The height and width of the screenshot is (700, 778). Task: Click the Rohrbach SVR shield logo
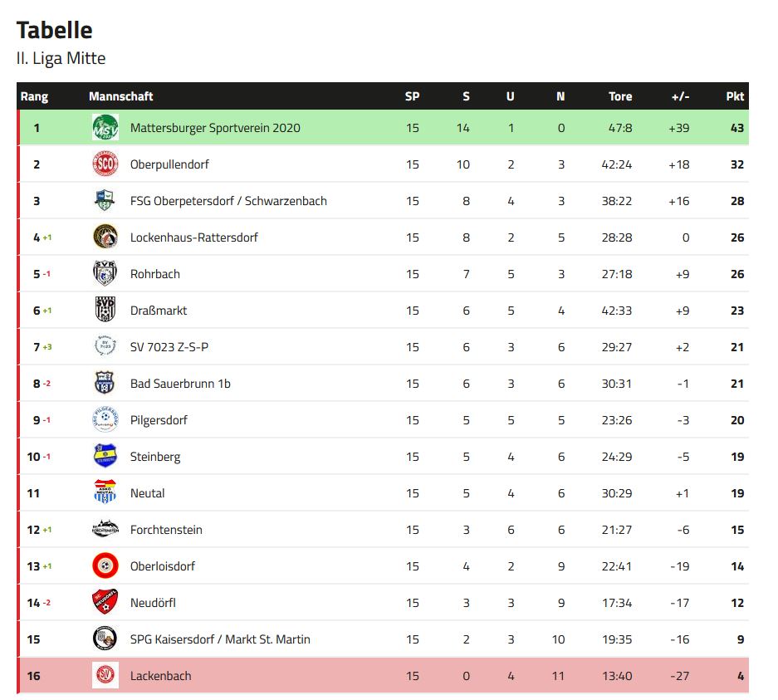point(105,274)
